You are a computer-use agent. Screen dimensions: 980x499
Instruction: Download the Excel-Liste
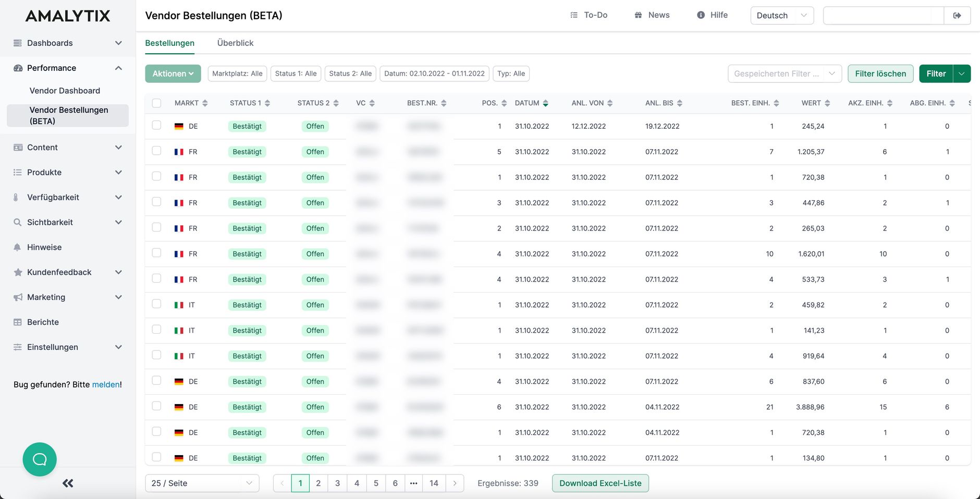[601, 483]
